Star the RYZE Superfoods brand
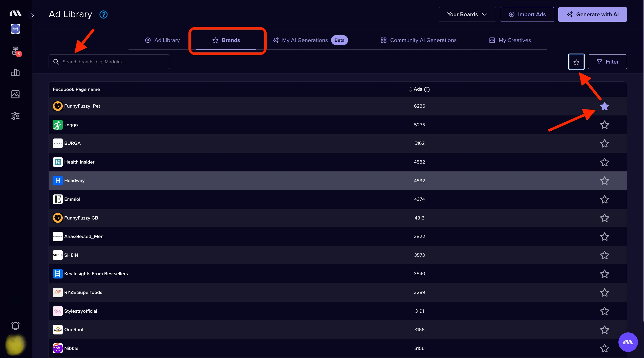The image size is (644, 358). click(x=604, y=292)
